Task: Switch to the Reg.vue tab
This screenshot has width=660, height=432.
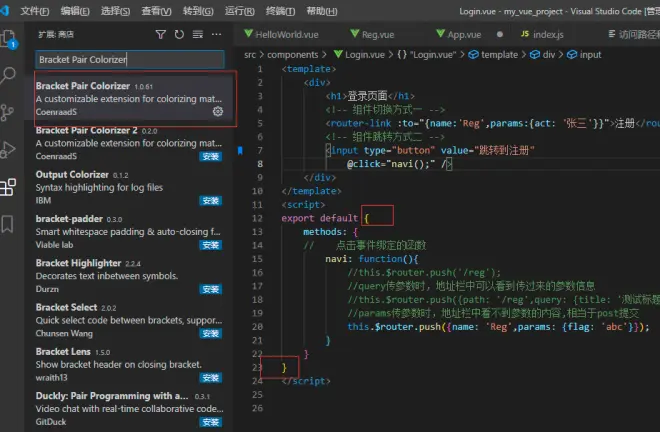Action: tap(378, 35)
